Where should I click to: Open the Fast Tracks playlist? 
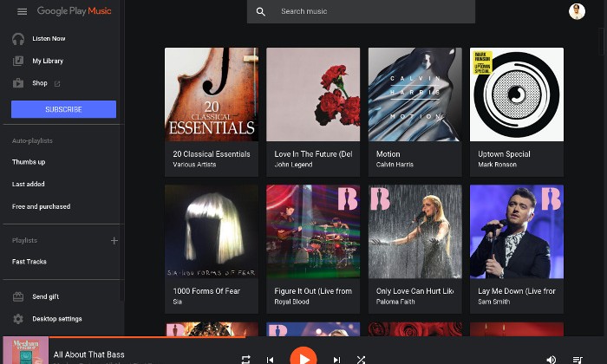click(x=29, y=262)
